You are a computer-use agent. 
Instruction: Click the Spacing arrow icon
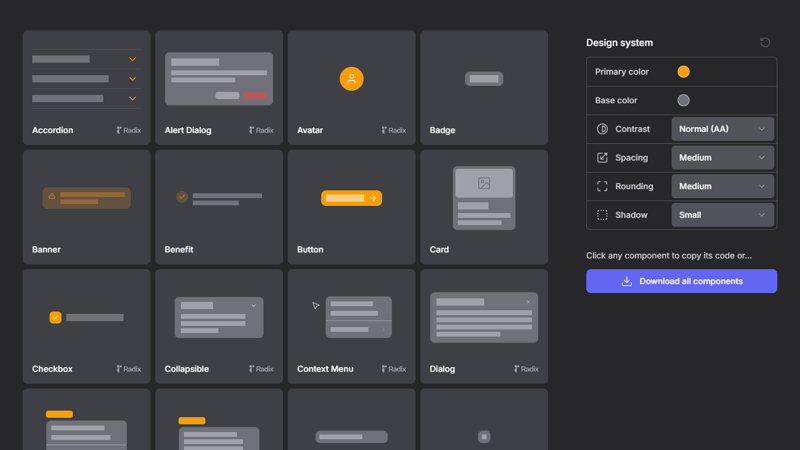[602, 158]
